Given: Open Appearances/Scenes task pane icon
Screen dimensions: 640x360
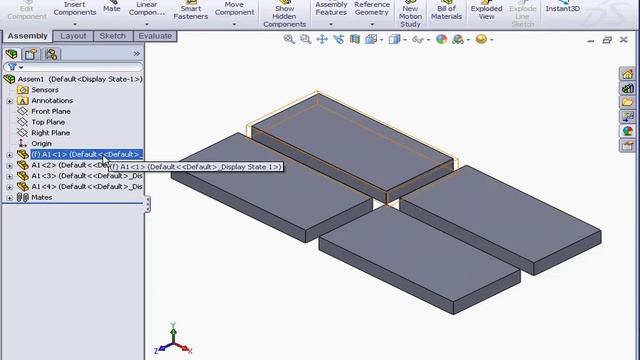Looking at the screenshot, I should coord(627,131).
